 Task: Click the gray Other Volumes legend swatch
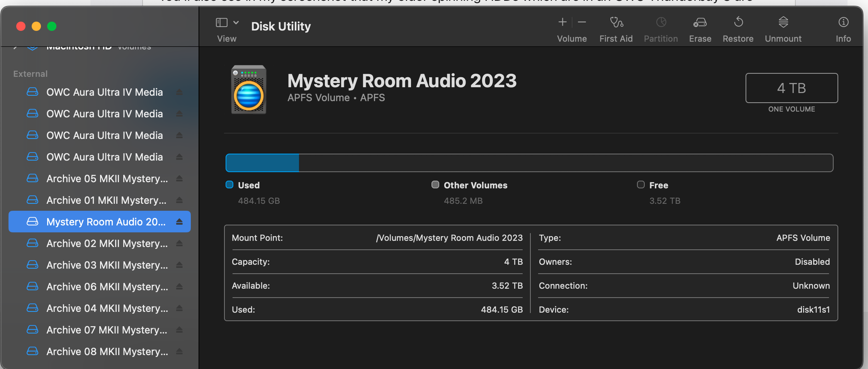(x=435, y=185)
